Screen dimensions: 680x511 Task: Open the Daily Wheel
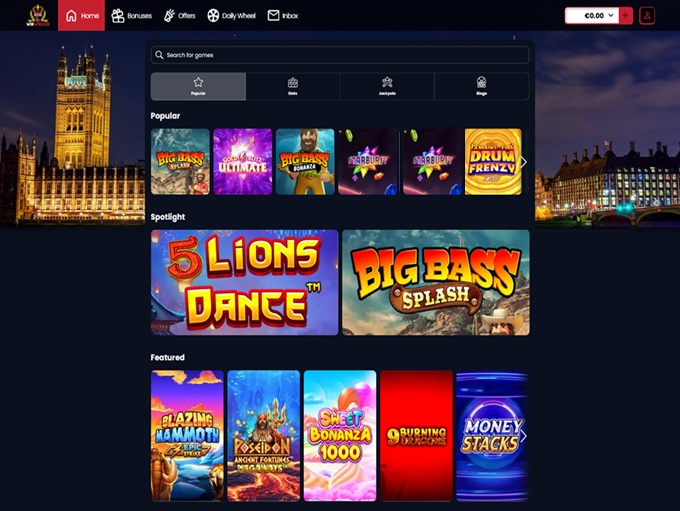[232, 16]
